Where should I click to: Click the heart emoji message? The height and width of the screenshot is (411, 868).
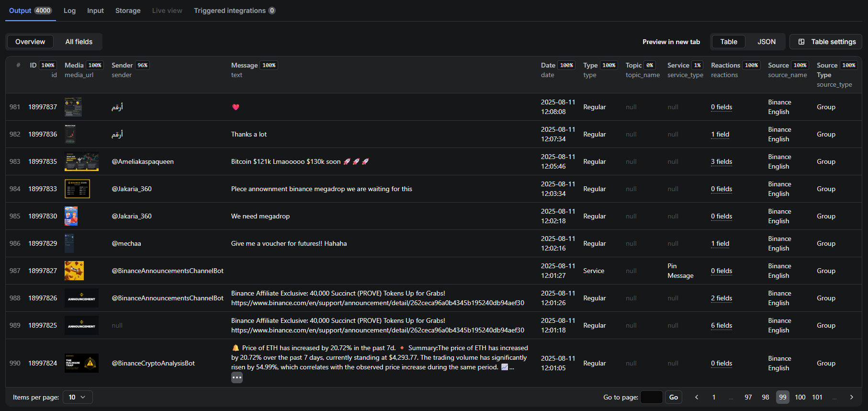[236, 107]
